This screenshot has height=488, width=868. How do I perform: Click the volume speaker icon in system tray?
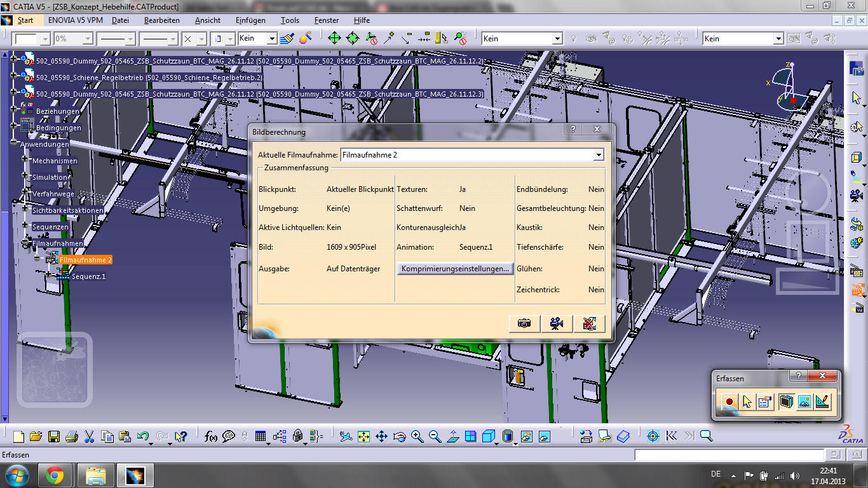[795, 475]
